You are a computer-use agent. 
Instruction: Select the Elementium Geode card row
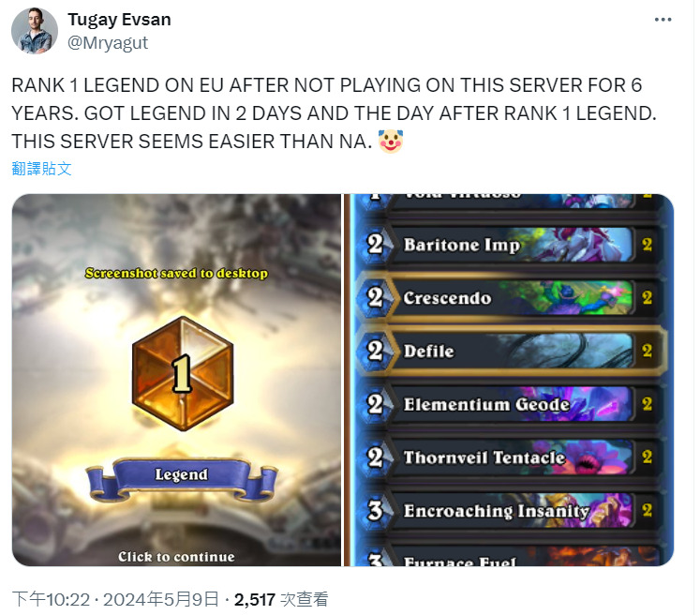511,404
